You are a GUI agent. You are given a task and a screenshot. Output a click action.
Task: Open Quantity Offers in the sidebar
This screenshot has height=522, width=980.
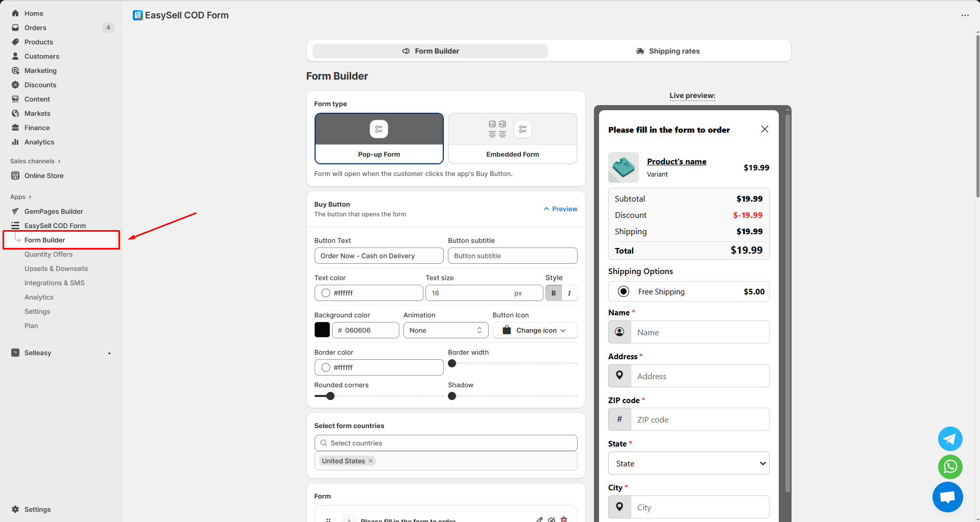click(49, 254)
